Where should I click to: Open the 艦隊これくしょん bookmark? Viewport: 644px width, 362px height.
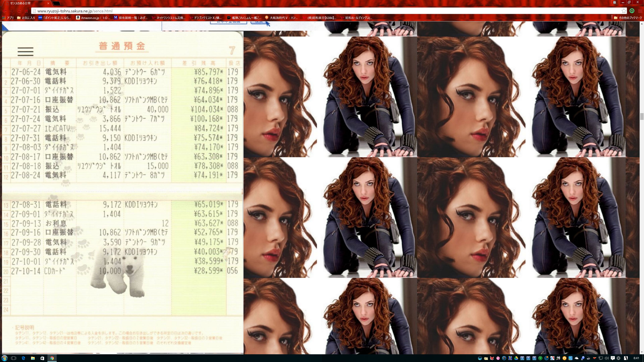(244, 18)
